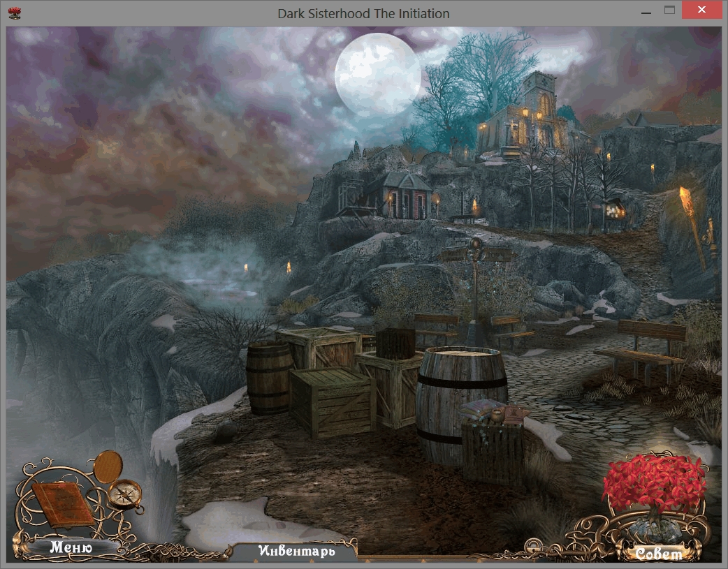Viewport: 728px width, 569px height.
Task: Click the full moon
Action: (x=378, y=74)
